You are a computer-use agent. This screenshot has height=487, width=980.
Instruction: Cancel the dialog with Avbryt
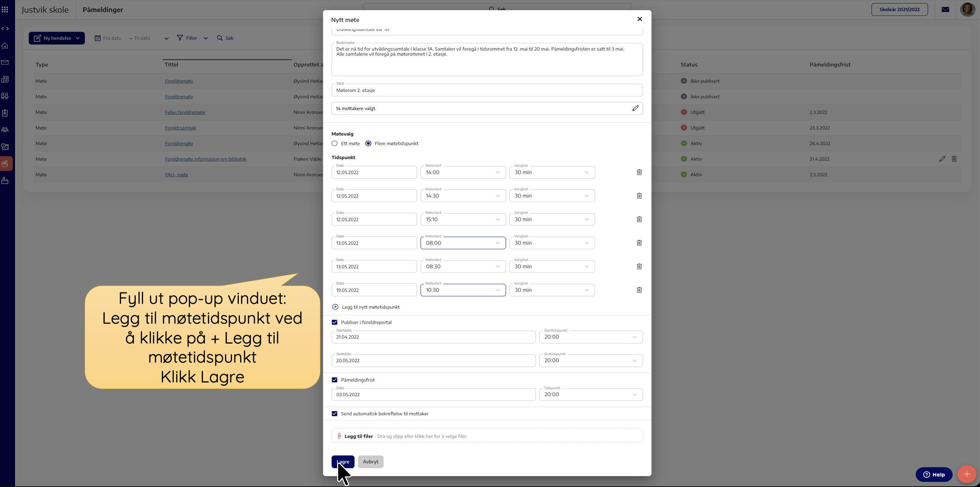point(371,461)
